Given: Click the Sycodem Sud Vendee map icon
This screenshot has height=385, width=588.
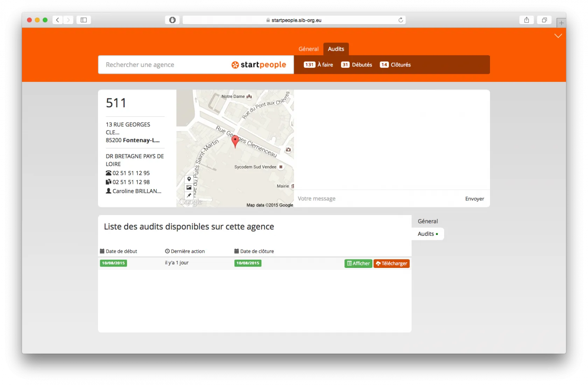Looking at the screenshot, I should click(281, 167).
